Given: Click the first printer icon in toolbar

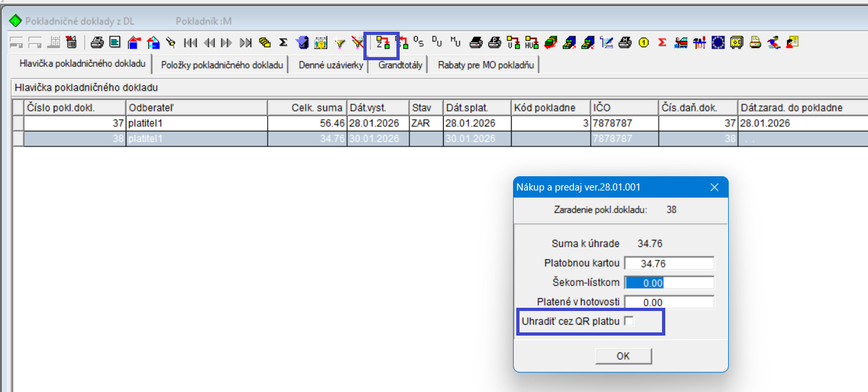Looking at the screenshot, I should 97,43.
